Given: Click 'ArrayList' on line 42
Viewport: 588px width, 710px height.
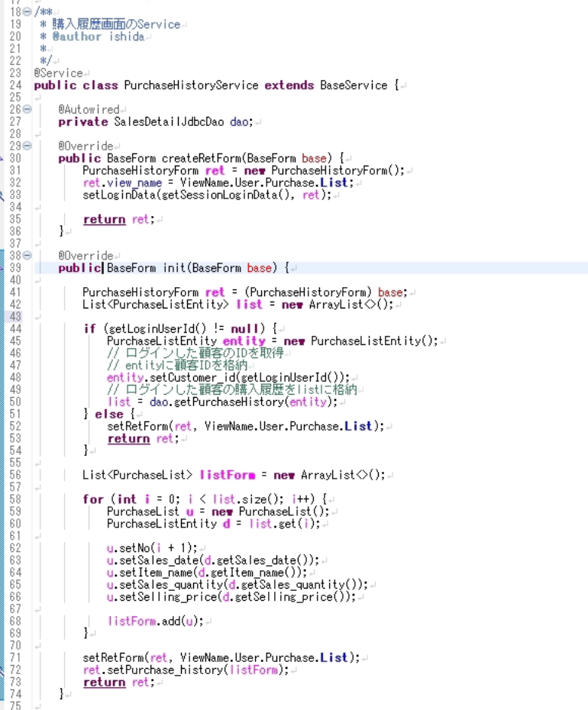Looking at the screenshot, I should tap(336, 305).
